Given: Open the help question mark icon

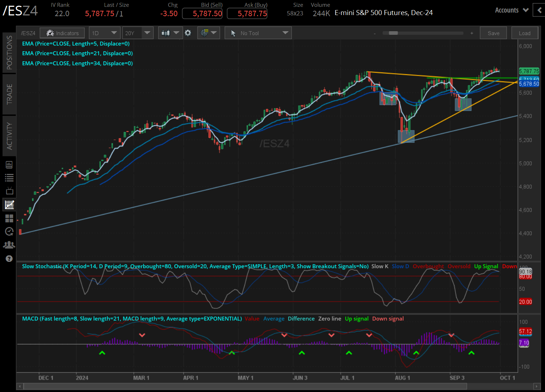Looking at the screenshot, I should [9, 259].
